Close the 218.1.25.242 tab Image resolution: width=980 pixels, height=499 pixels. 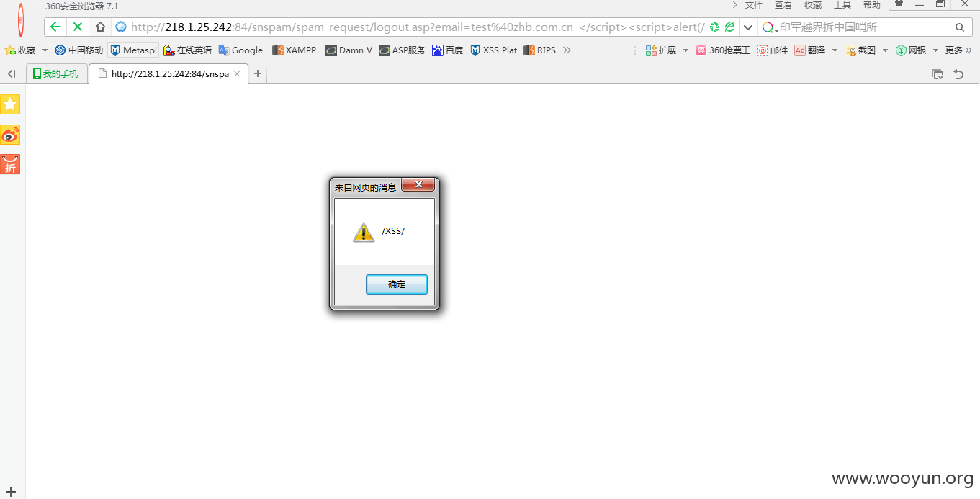[237, 74]
